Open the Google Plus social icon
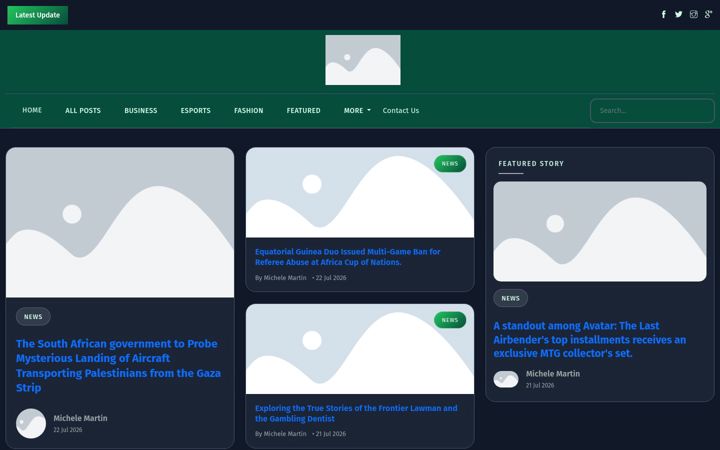Screen dimensions: 720x450 point(708,14)
